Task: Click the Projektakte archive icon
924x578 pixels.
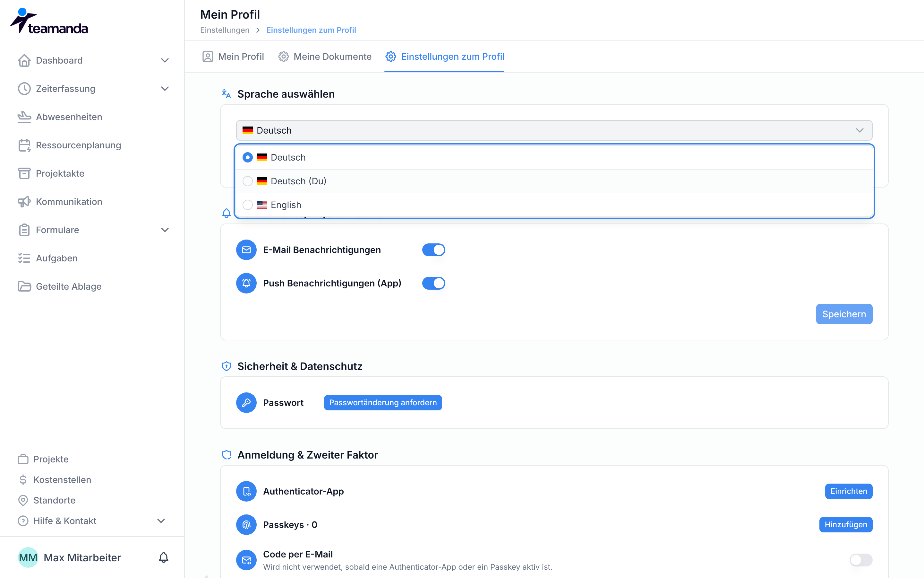Action: click(24, 173)
